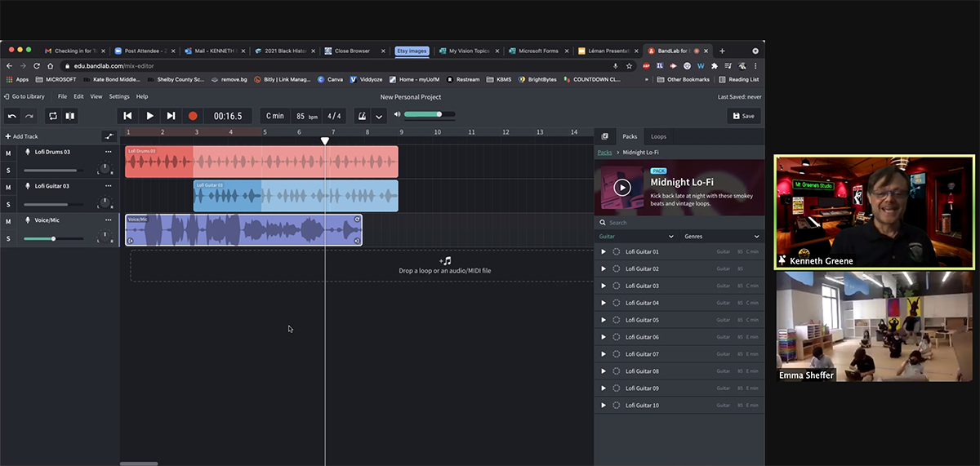Toggle the cycle loop button
Image resolution: width=980 pixels, height=466 pixels.
click(53, 116)
